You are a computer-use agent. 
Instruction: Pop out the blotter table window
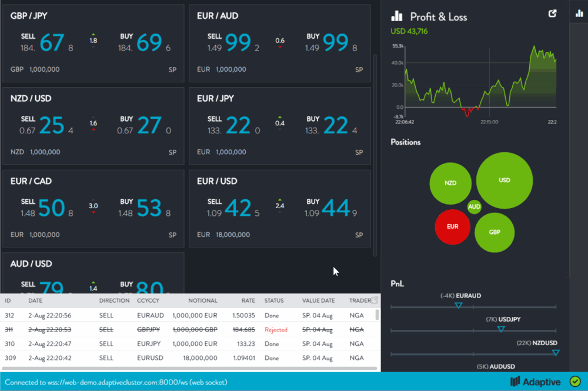374,300
